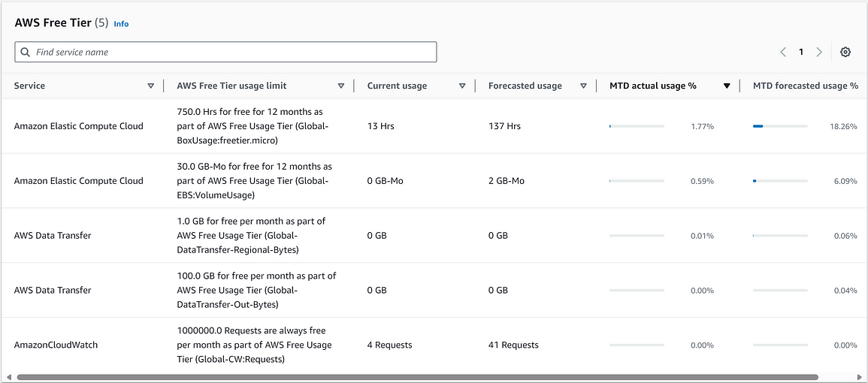The width and height of the screenshot is (868, 383).
Task: Select page number 1 in pagination
Action: [x=800, y=52]
